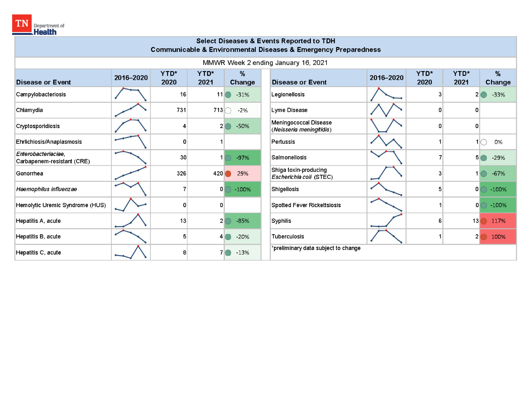Click the 117% change cell for Syphilis

click(498, 221)
